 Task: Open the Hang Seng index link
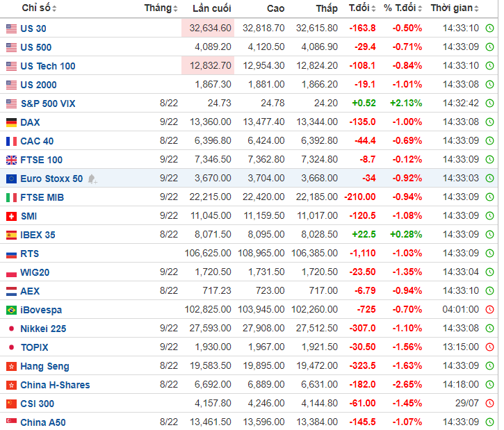point(44,366)
